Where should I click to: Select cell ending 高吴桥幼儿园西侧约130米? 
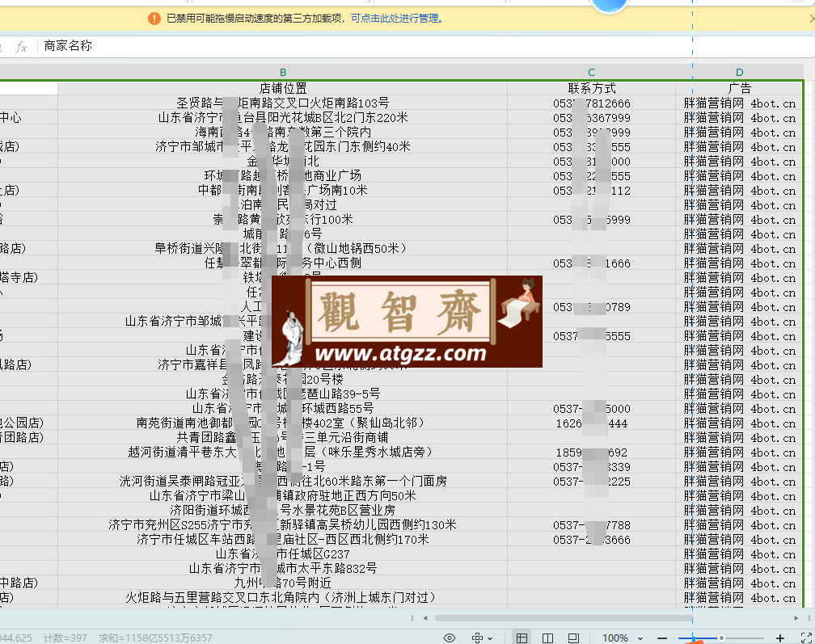coord(283,525)
